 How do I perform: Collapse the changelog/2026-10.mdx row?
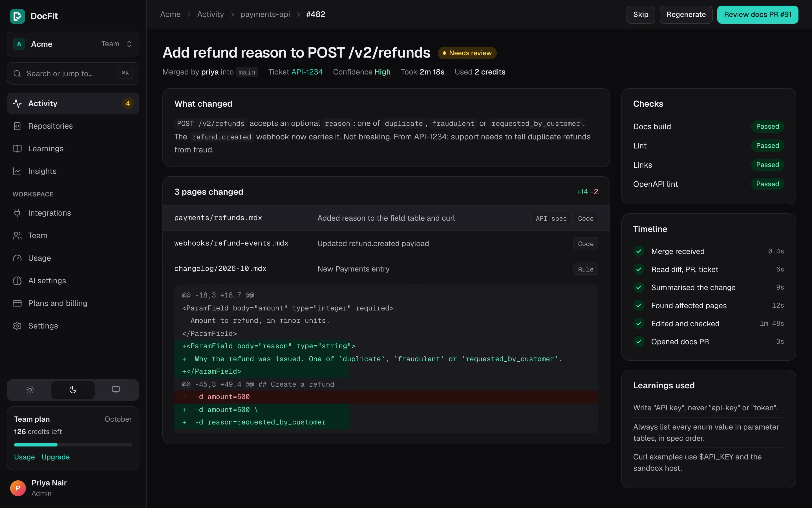point(386,269)
